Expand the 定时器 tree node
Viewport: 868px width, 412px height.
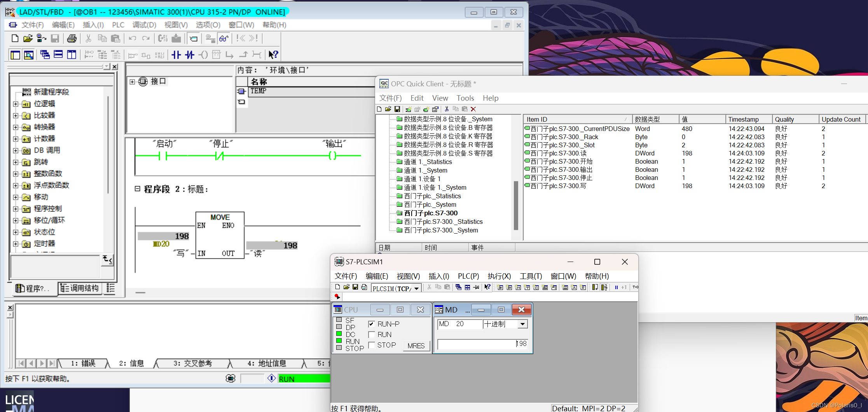[16, 244]
